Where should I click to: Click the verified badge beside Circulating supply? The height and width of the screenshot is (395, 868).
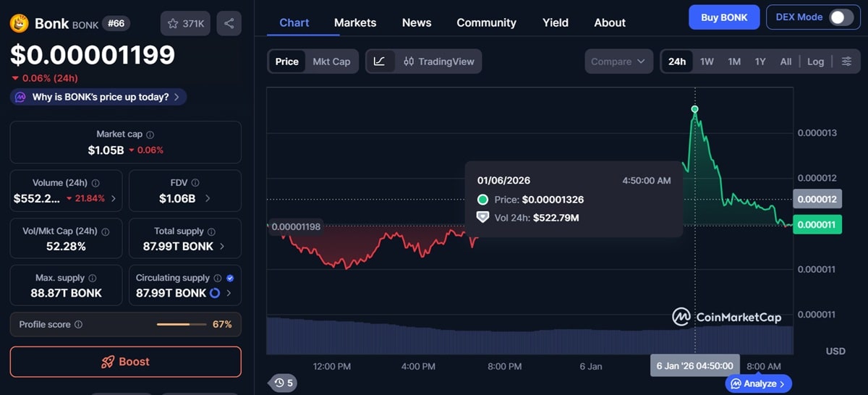point(230,278)
